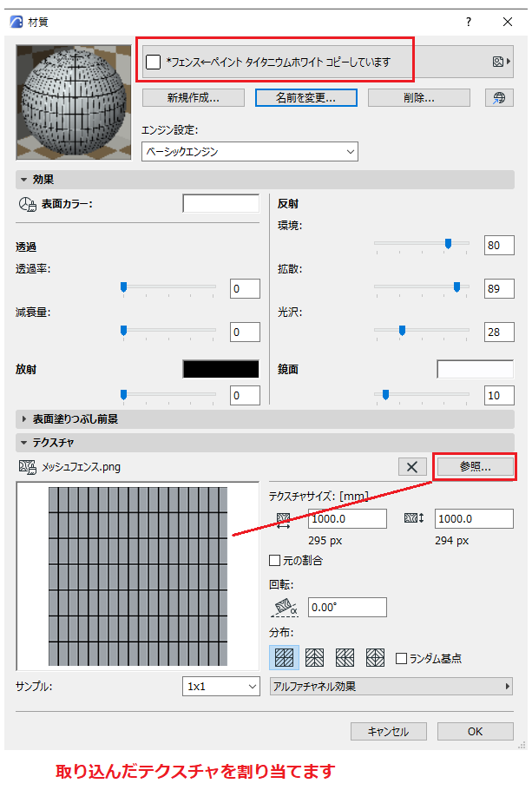
Task: Click the texture width field 1000.0
Action: point(348,518)
